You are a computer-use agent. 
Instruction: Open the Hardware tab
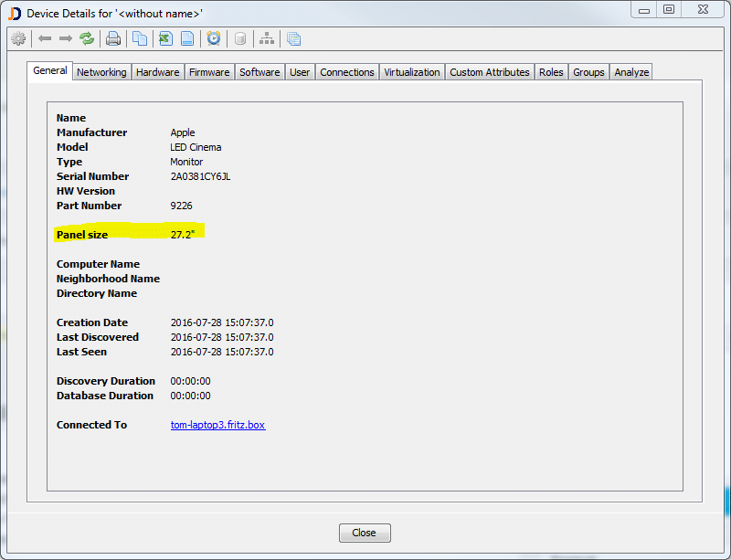coord(157,72)
